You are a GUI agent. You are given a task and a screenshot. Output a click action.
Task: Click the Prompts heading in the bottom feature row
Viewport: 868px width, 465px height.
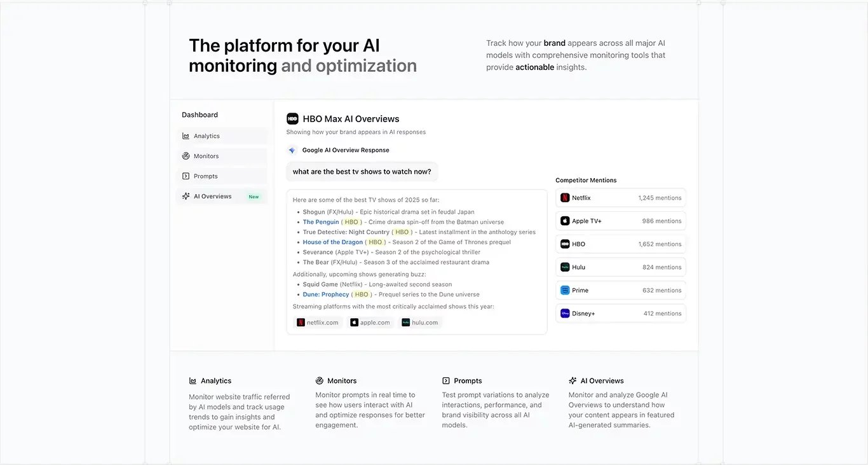coord(468,381)
